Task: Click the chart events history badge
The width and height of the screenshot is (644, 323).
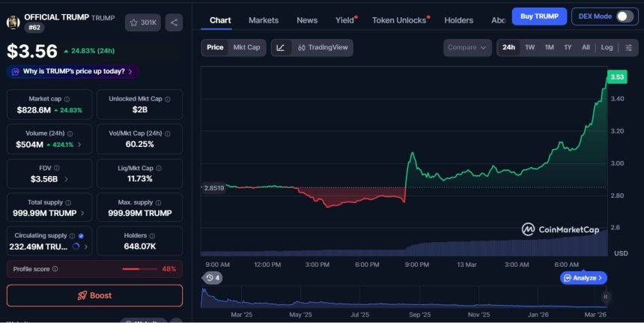Action: pyautogui.click(x=212, y=278)
